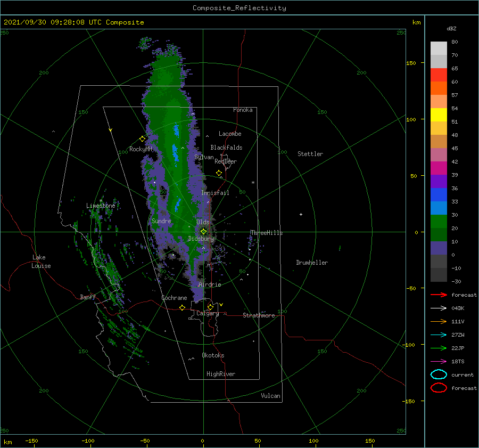The image size is (479, 448).
Task: Click the Innisfail label
Action: click(215, 193)
